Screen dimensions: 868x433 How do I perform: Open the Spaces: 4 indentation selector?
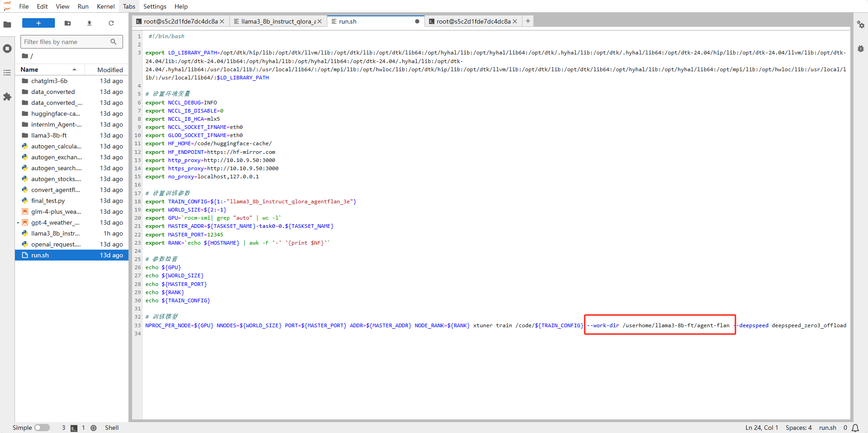click(799, 428)
